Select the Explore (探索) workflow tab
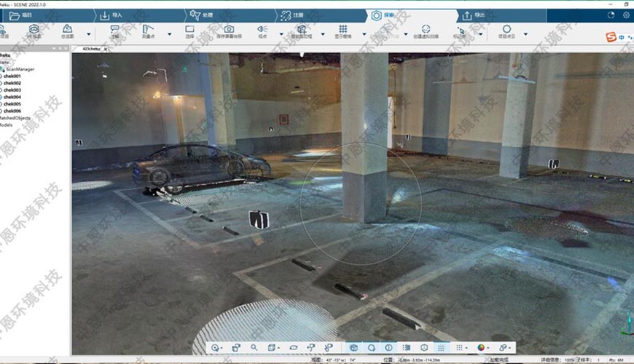The width and height of the screenshot is (634, 364). pos(412,15)
